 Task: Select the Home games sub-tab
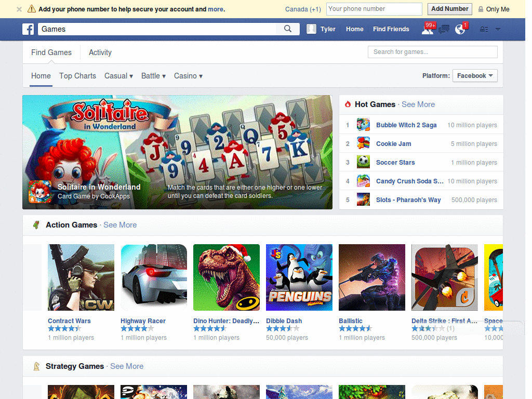click(x=41, y=76)
